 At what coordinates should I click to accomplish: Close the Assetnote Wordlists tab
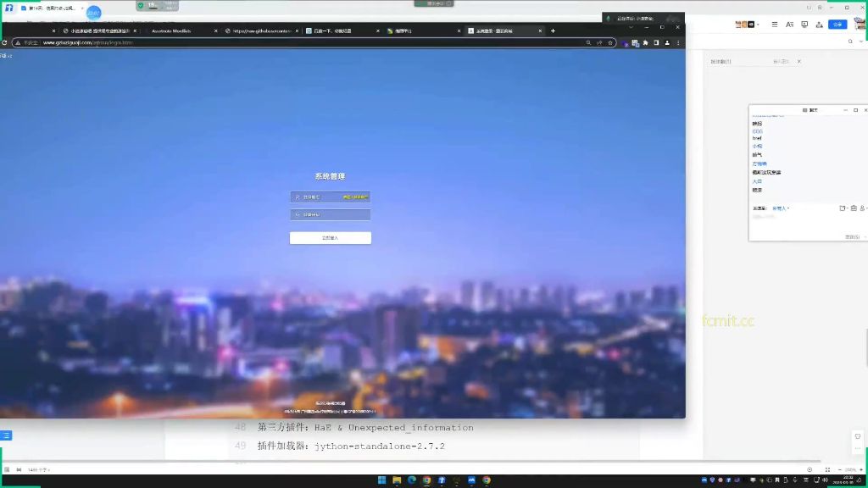215,31
